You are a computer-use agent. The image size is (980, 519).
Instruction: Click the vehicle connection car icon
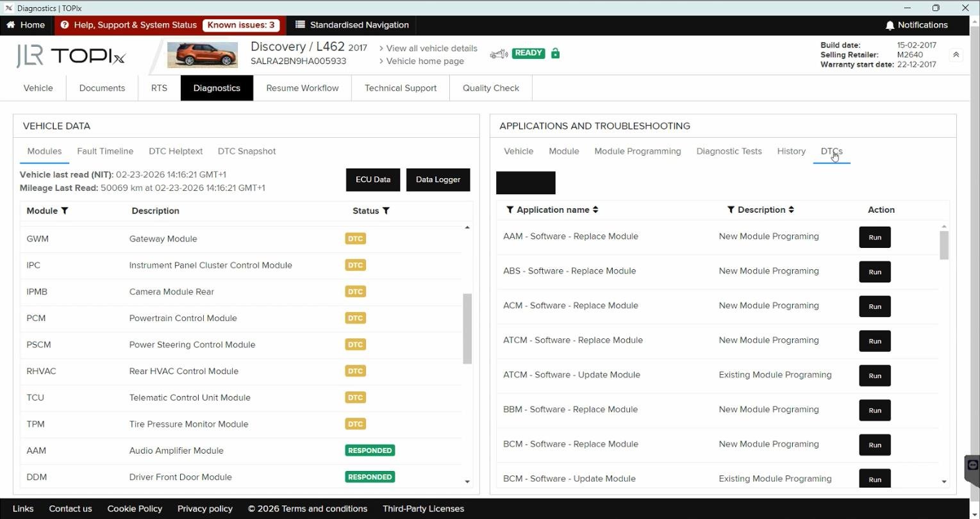[499, 54]
